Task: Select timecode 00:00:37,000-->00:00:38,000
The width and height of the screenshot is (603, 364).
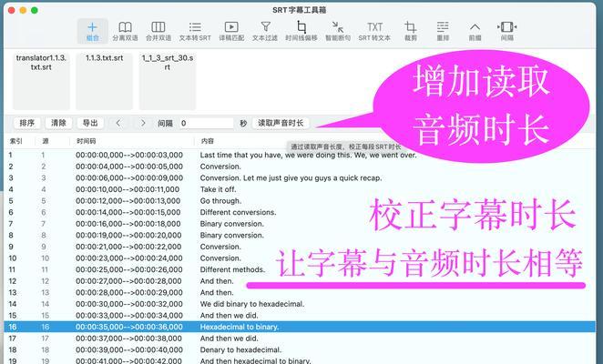Action: click(128, 339)
